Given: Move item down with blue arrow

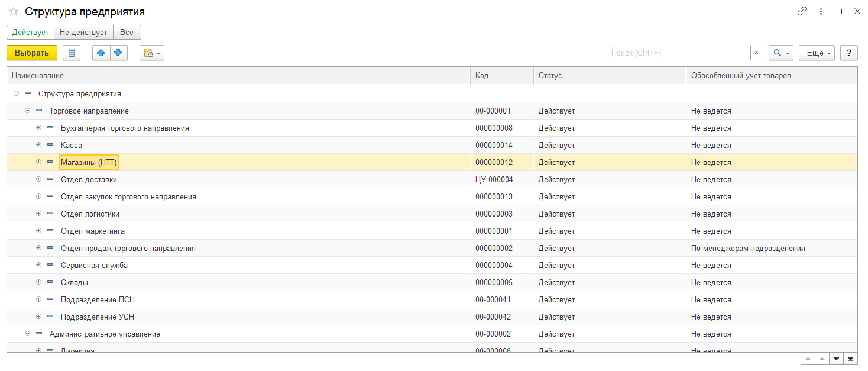Looking at the screenshot, I should coord(118,53).
